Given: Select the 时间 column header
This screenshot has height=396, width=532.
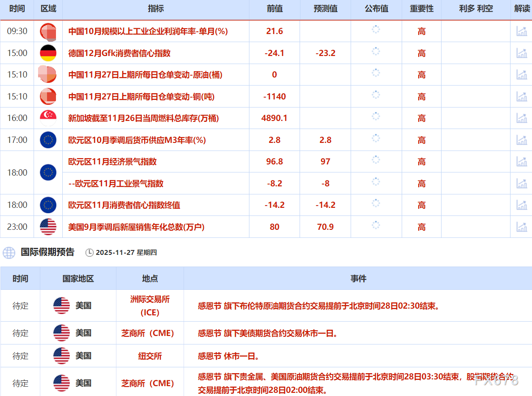Looking at the screenshot, I should tap(17, 9).
